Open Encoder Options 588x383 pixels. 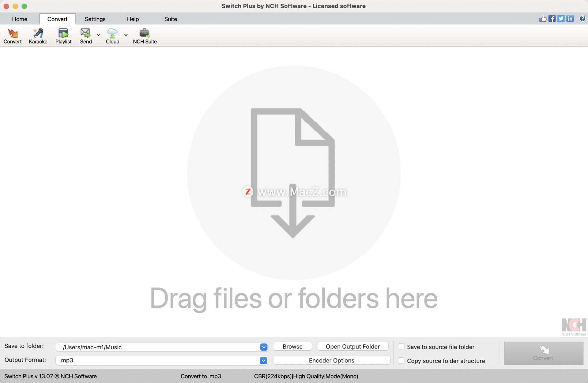(x=332, y=360)
